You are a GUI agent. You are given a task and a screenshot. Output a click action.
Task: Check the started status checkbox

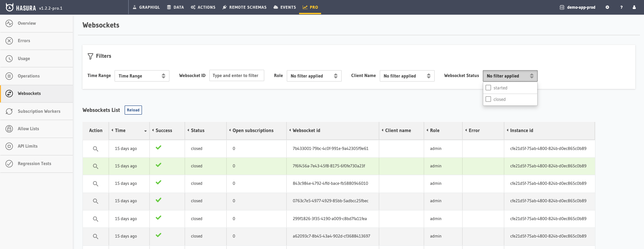coord(488,88)
